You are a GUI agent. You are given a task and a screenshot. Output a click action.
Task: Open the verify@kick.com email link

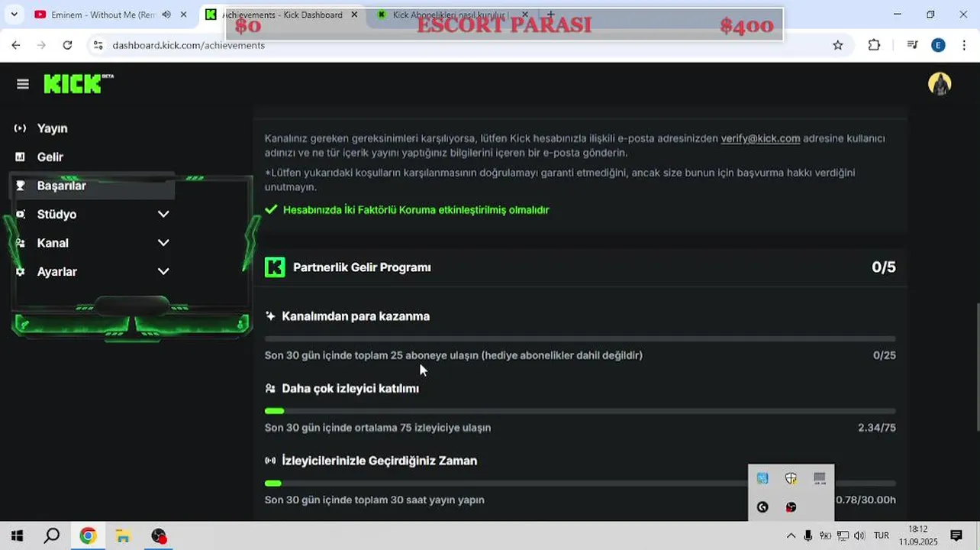760,138
